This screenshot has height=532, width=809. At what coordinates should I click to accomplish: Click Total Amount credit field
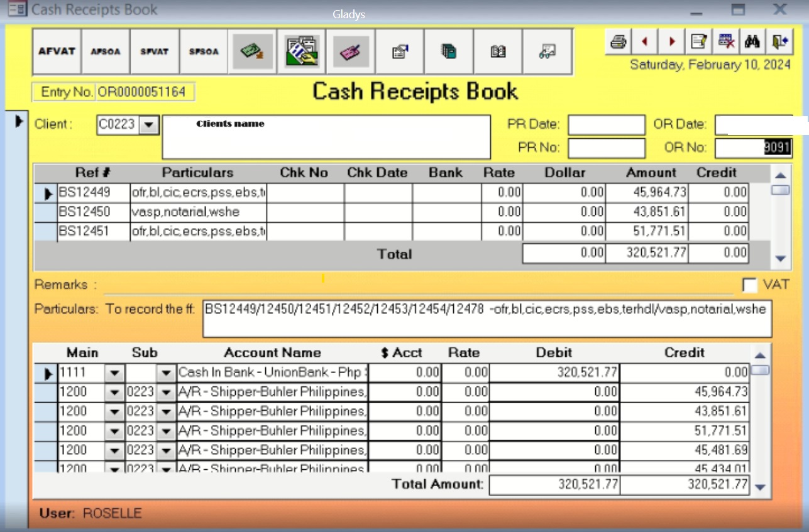[685, 485]
